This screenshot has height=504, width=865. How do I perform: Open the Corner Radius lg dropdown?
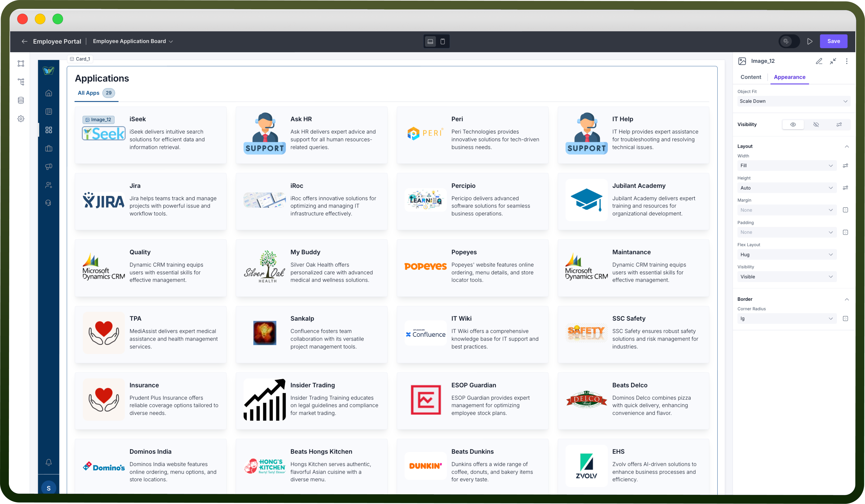click(787, 319)
